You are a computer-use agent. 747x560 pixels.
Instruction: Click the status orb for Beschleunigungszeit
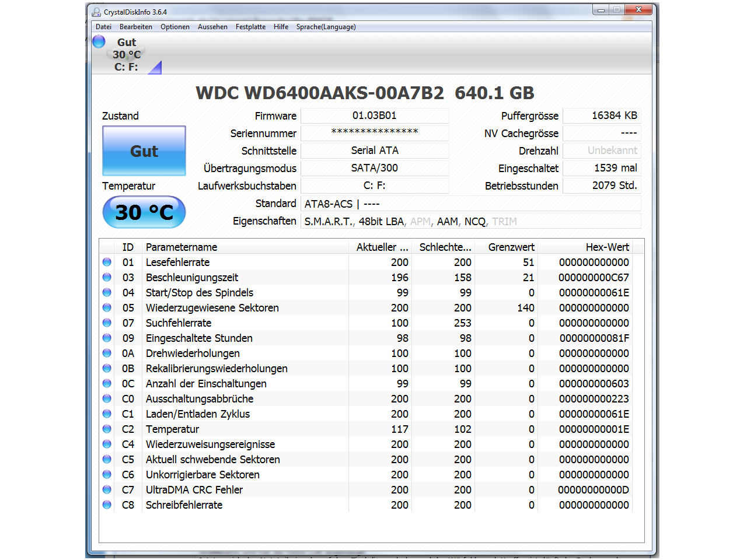(107, 277)
